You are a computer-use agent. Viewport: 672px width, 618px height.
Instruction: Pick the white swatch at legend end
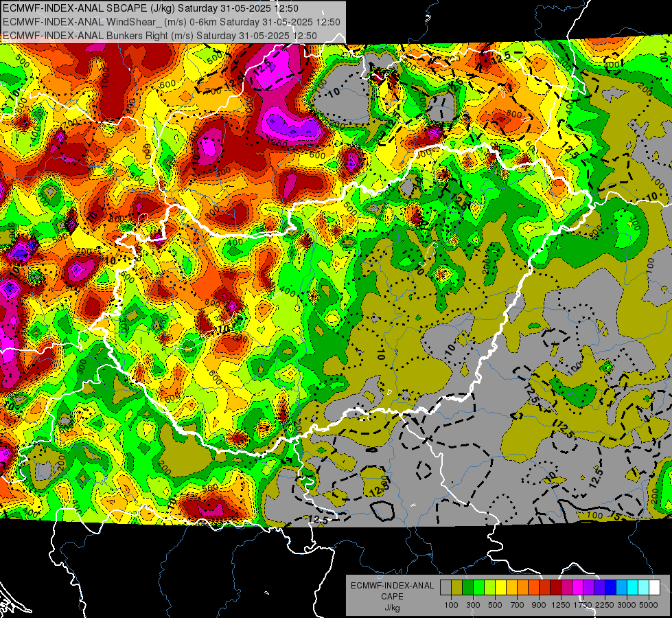[x=654, y=587]
